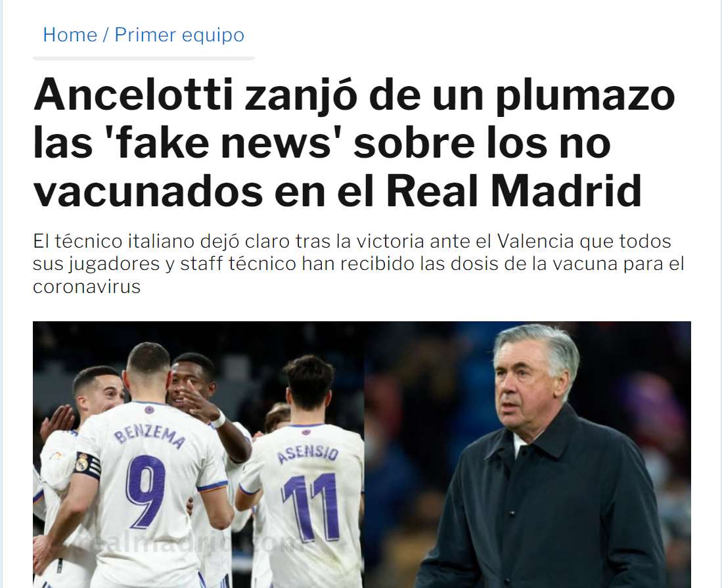Open the Home breadcrumb link
The width and height of the screenshot is (722, 588).
point(70,35)
